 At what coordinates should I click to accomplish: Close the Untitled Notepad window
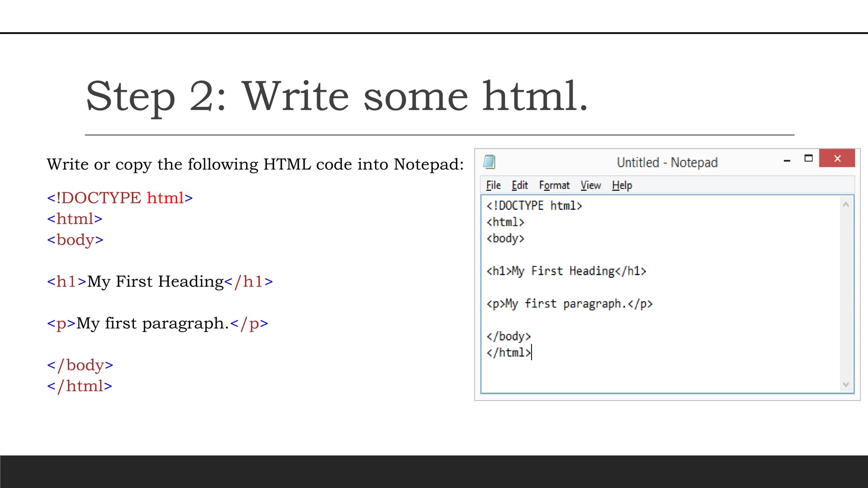837,158
